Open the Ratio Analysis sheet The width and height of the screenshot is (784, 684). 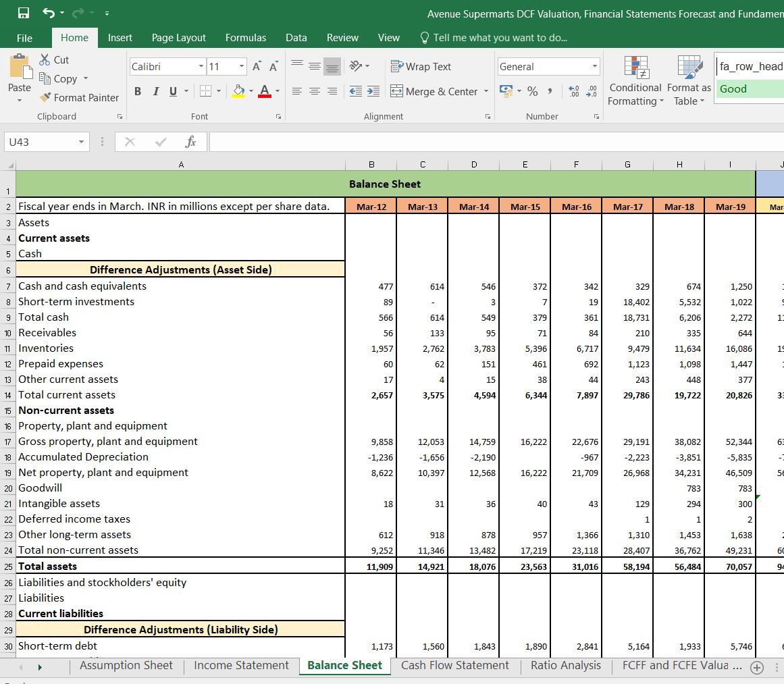coord(565,666)
